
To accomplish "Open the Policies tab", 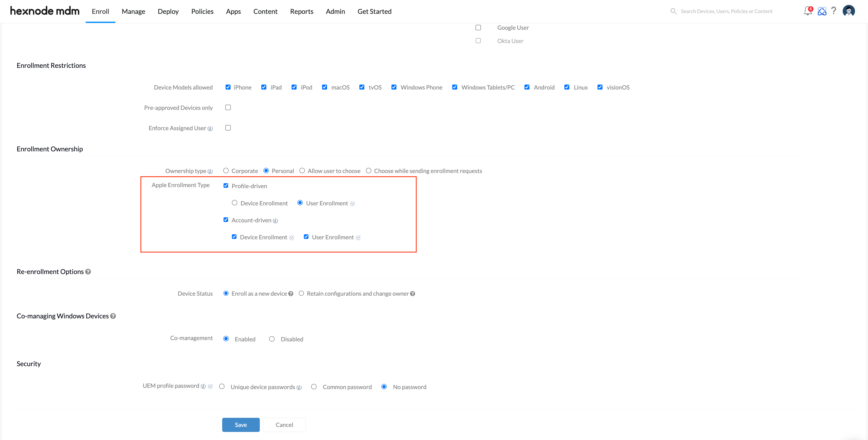I will 202,11.
